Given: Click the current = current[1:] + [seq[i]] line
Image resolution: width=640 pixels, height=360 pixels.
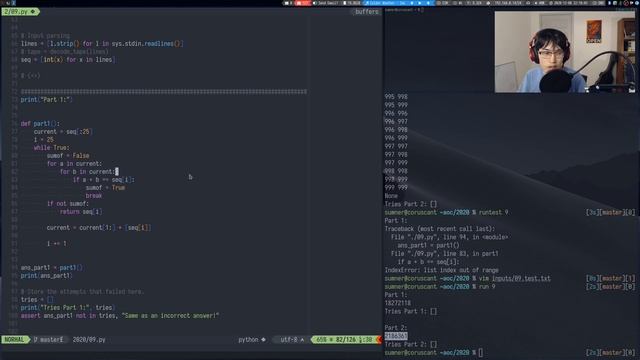Looking at the screenshot, I should click(99, 228).
